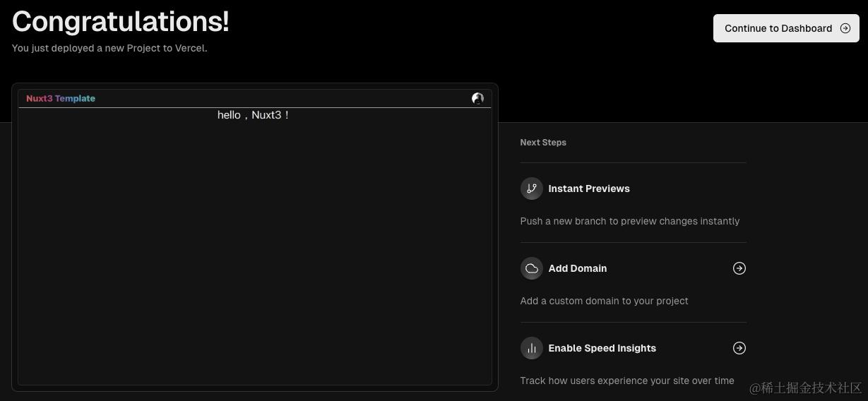868x401 pixels.
Task: Click 'Track how users experience your site over time'
Action: tap(627, 381)
